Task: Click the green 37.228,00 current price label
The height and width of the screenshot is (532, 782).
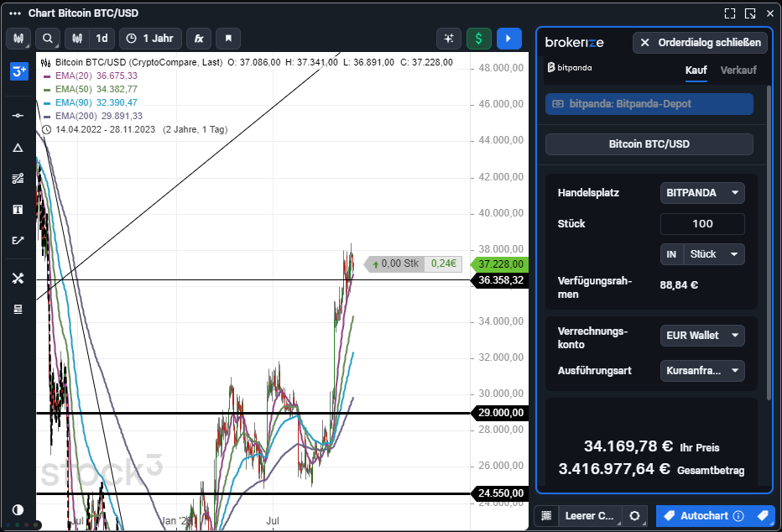Action: [500, 264]
